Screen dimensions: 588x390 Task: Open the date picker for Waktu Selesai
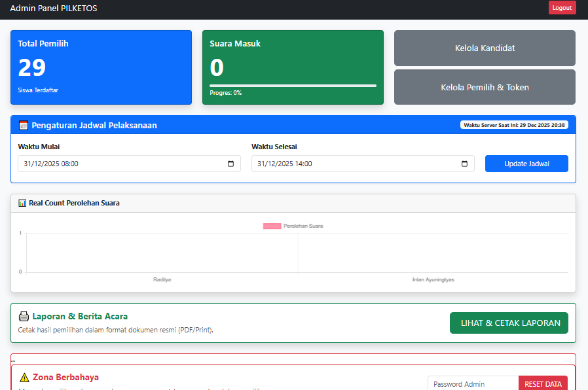click(465, 164)
